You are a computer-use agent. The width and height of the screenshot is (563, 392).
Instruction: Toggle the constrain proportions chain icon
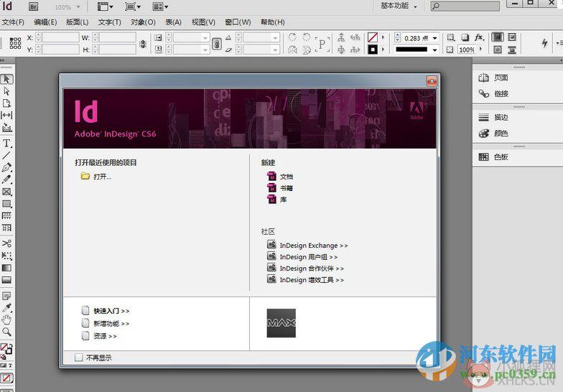point(217,44)
